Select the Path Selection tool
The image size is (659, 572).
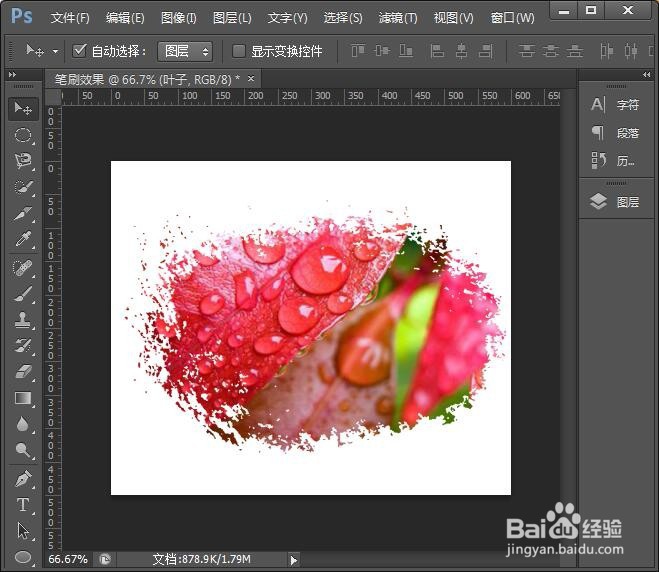coord(23,531)
